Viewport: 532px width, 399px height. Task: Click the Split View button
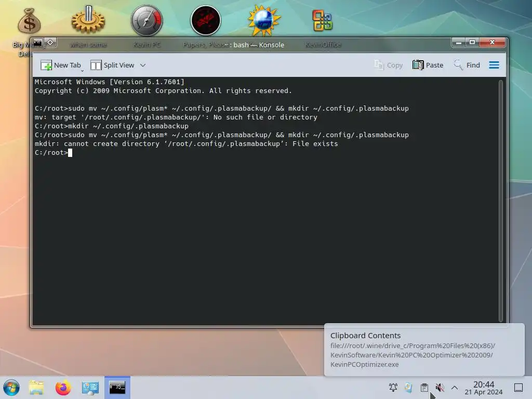click(112, 65)
